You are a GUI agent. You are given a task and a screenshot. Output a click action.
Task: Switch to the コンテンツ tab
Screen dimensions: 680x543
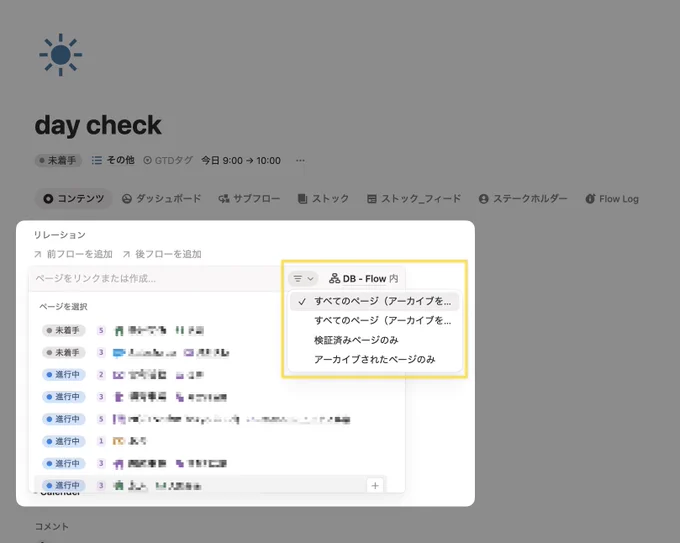73,199
